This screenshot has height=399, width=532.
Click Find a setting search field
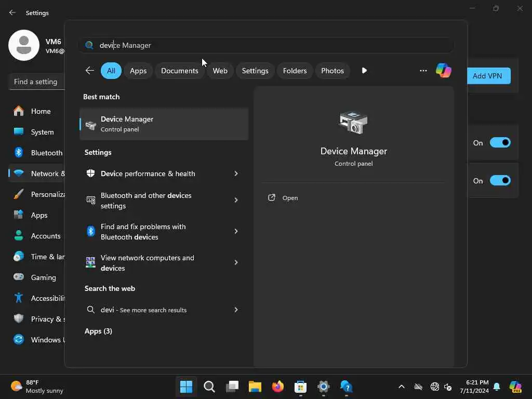pos(37,82)
